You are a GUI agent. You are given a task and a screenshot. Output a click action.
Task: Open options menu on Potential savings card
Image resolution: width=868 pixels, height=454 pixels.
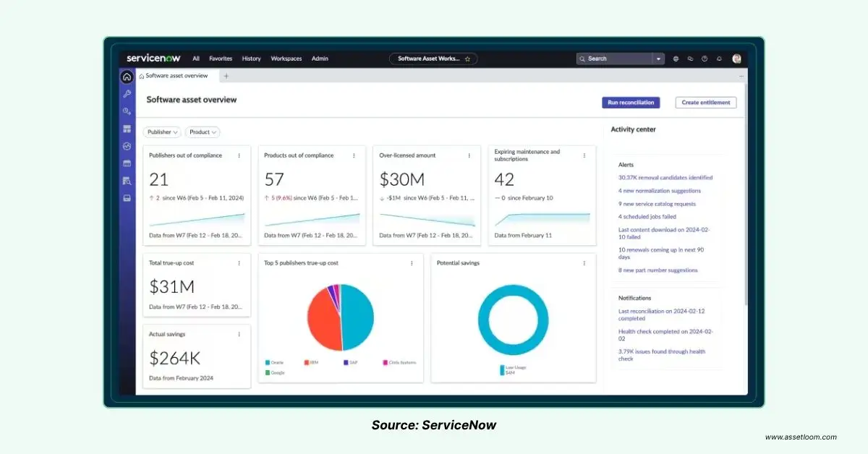pyautogui.click(x=584, y=263)
